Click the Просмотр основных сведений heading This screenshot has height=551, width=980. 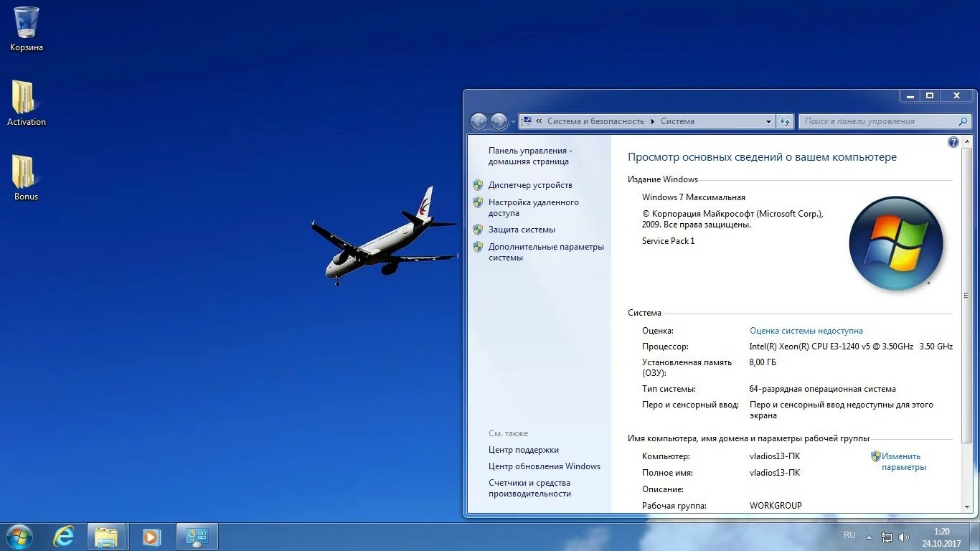[x=762, y=157]
